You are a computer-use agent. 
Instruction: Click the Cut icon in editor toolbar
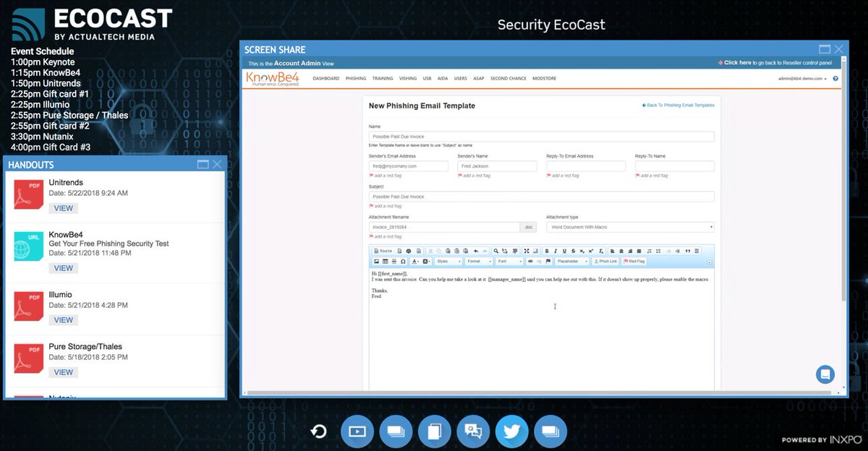tap(430, 251)
